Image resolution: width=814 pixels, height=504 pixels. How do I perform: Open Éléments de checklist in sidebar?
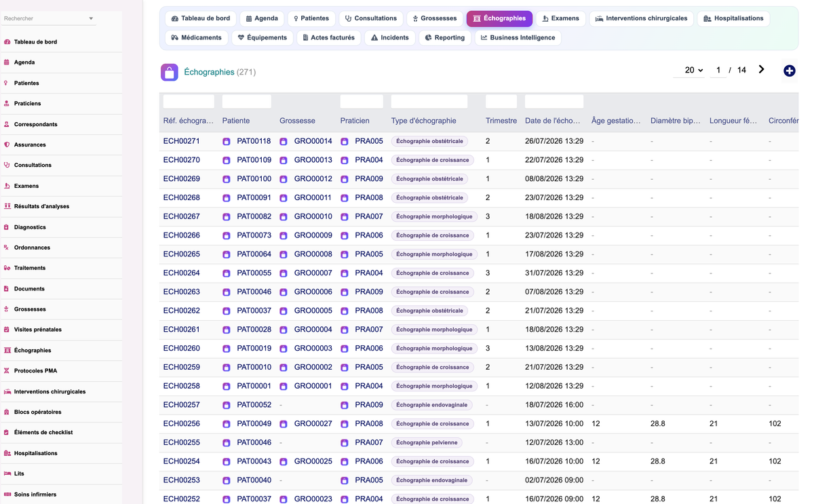point(43,432)
